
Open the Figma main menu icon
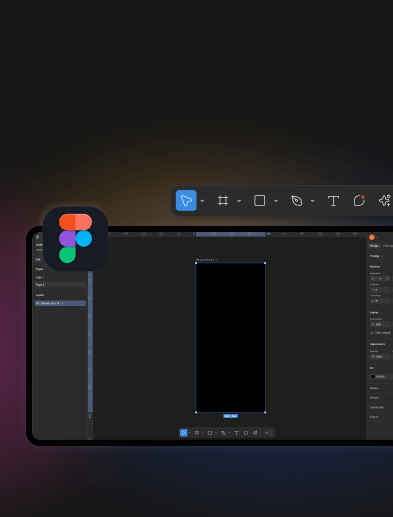click(37, 237)
